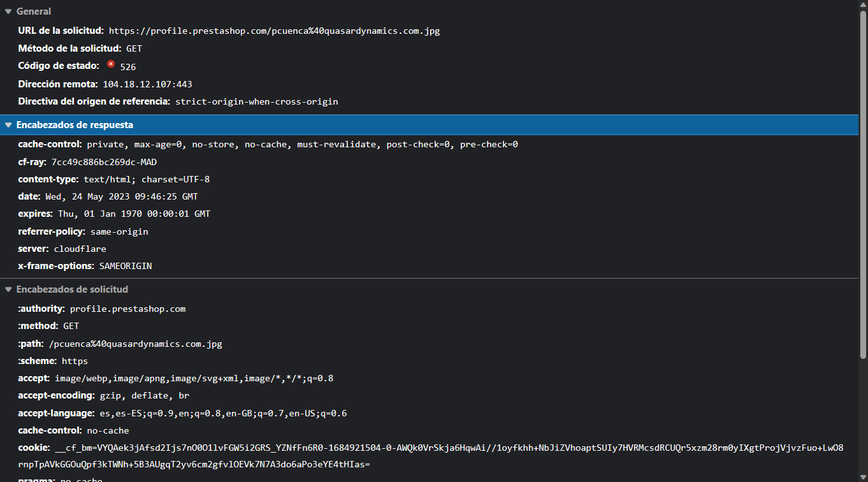The width and height of the screenshot is (868, 482).
Task: Click the request URL value
Action: [275, 31]
